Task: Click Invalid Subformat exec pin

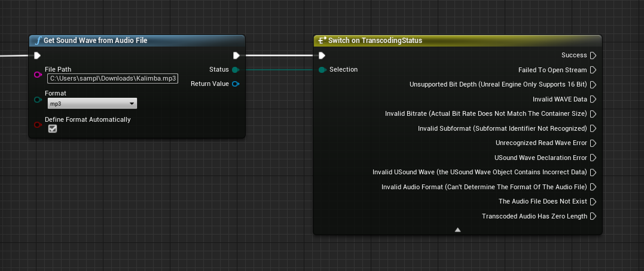Action: 593,128
